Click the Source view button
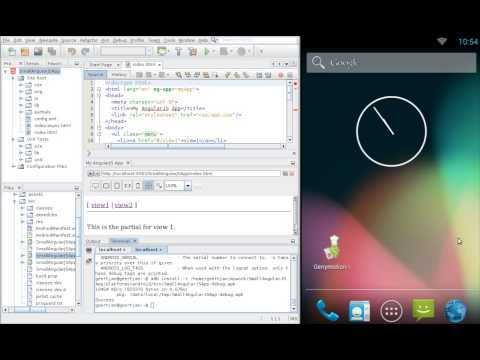This screenshot has width=480, height=360. click(95, 75)
